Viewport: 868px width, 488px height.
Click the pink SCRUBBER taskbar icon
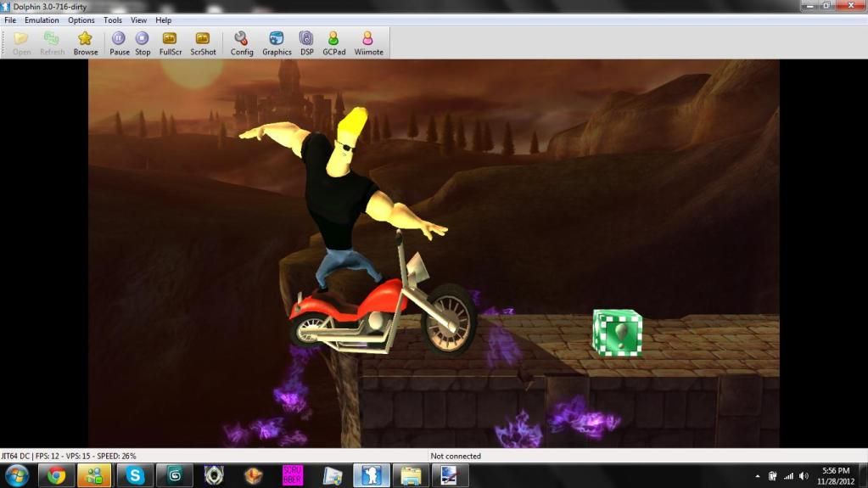click(x=292, y=476)
